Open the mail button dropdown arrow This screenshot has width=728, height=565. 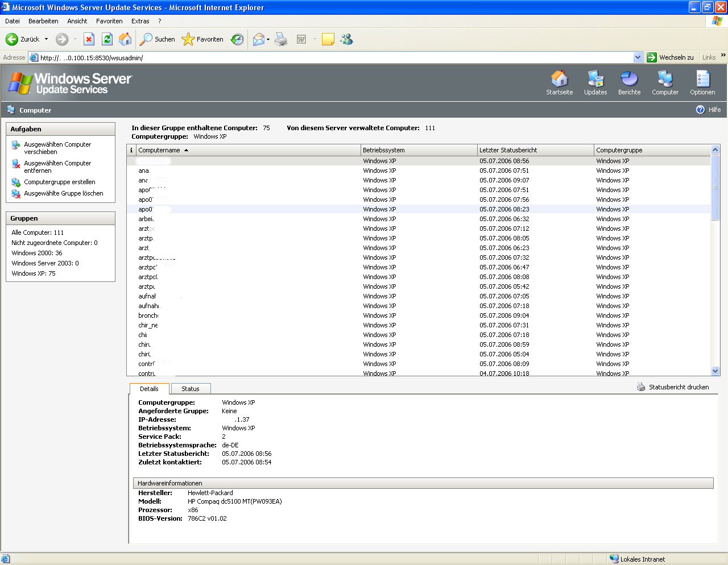click(268, 39)
